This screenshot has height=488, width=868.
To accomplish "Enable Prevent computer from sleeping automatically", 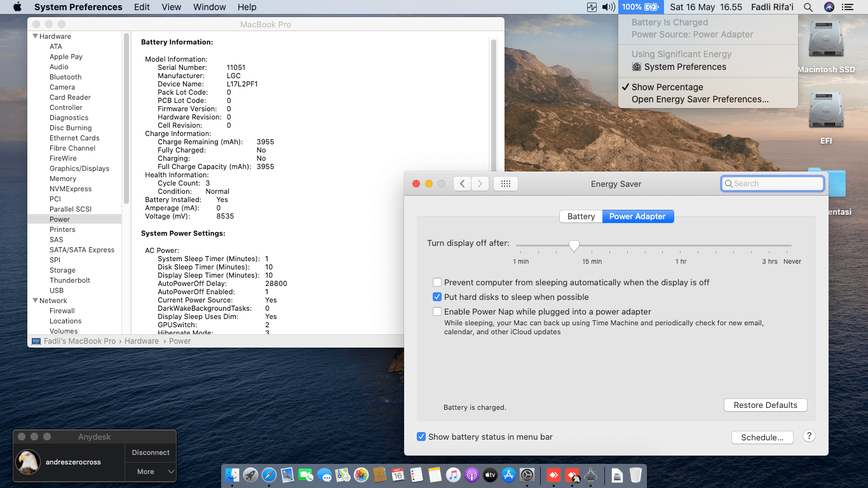I will pos(437,282).
